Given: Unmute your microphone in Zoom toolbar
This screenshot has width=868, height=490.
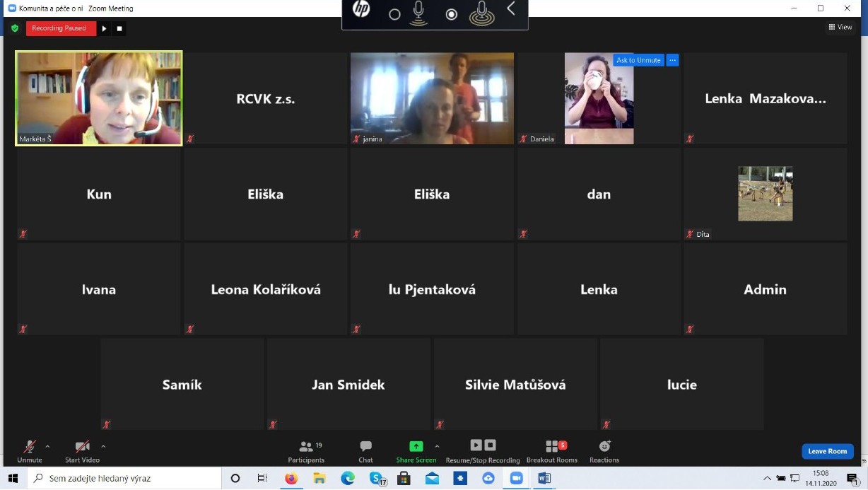Looking at the screenshot, I should (30, 451).
